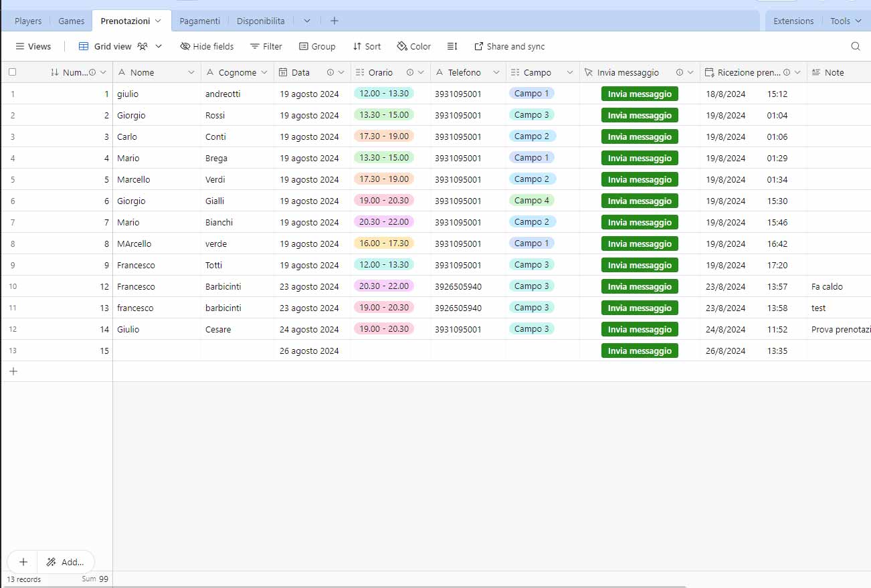Open Share and sync

[509, 46]
